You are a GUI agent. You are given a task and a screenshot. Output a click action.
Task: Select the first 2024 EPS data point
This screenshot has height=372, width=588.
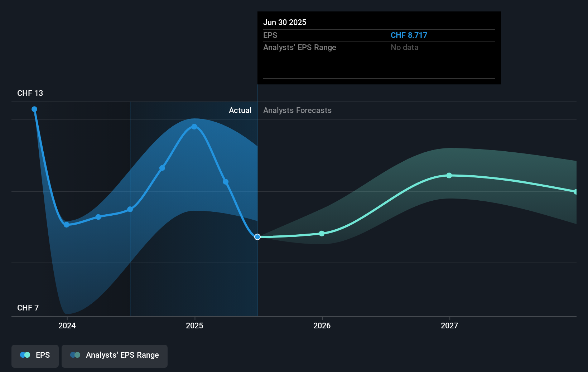pos(34,109)
